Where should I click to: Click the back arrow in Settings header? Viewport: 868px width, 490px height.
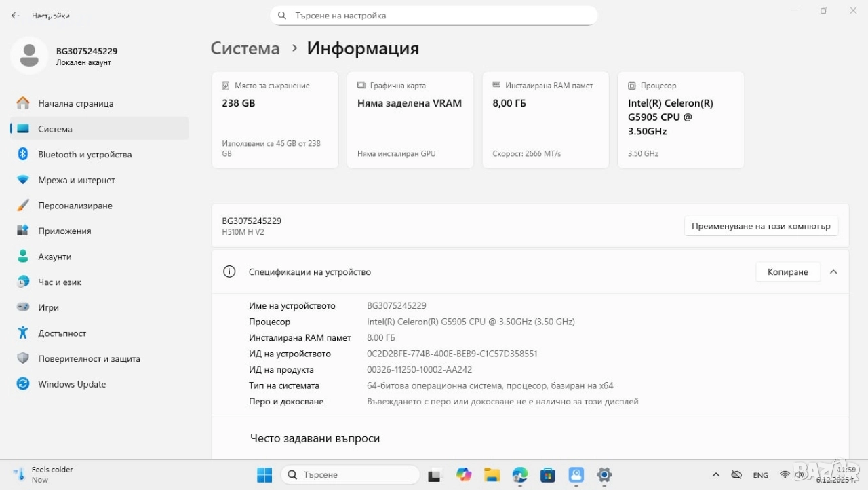[15, 15]
